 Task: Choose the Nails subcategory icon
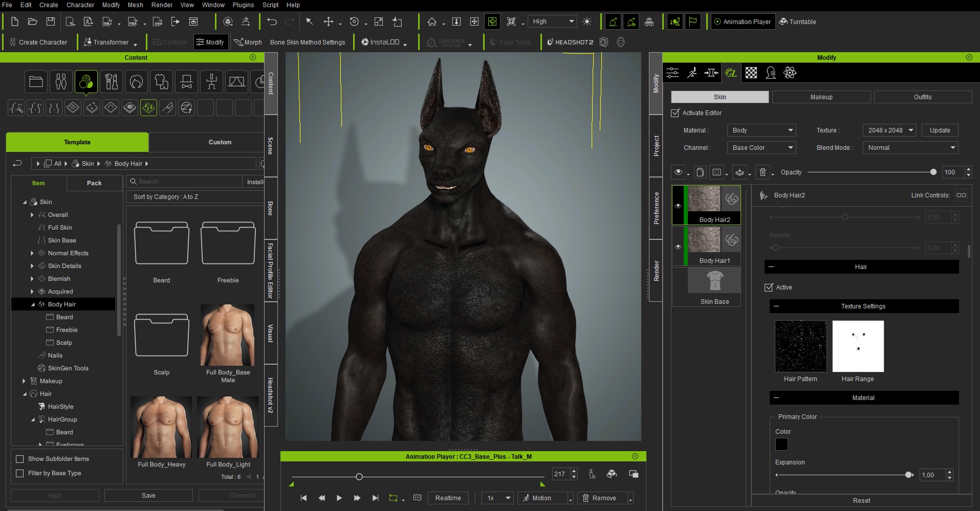coord(167,107)
